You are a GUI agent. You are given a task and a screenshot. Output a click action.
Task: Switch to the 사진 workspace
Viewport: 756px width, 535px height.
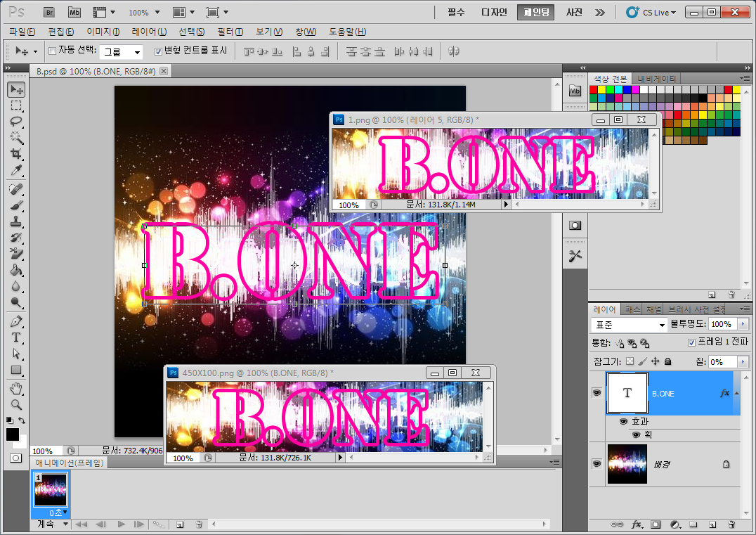pos(574,13)
